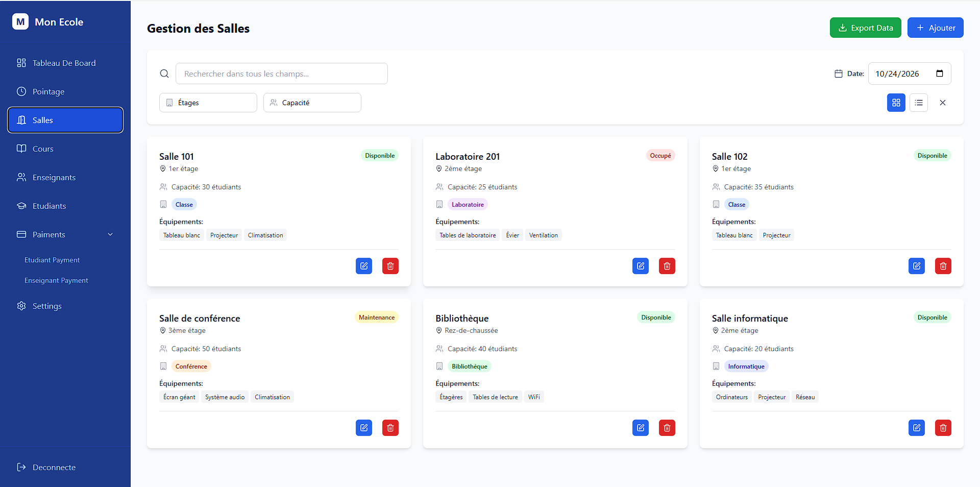
Task: Log out with Deconnecte
Action: point(65,468)
